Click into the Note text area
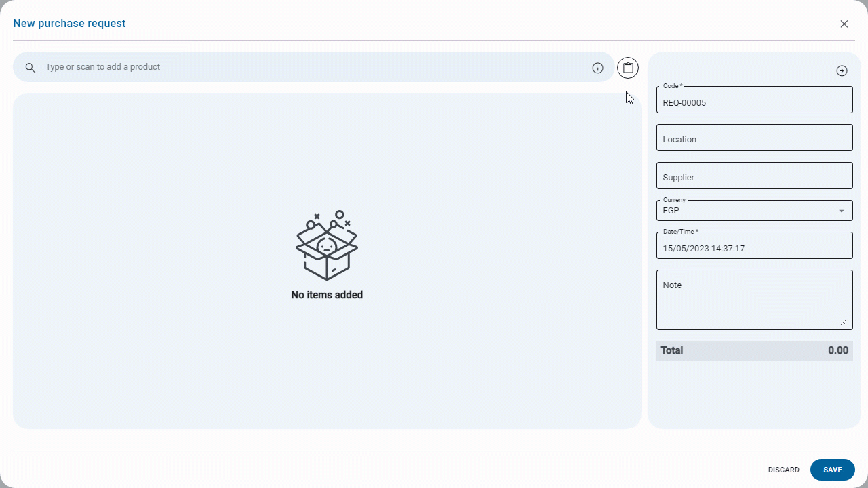This screenshot has width=868, height=488. coord(754,300)
